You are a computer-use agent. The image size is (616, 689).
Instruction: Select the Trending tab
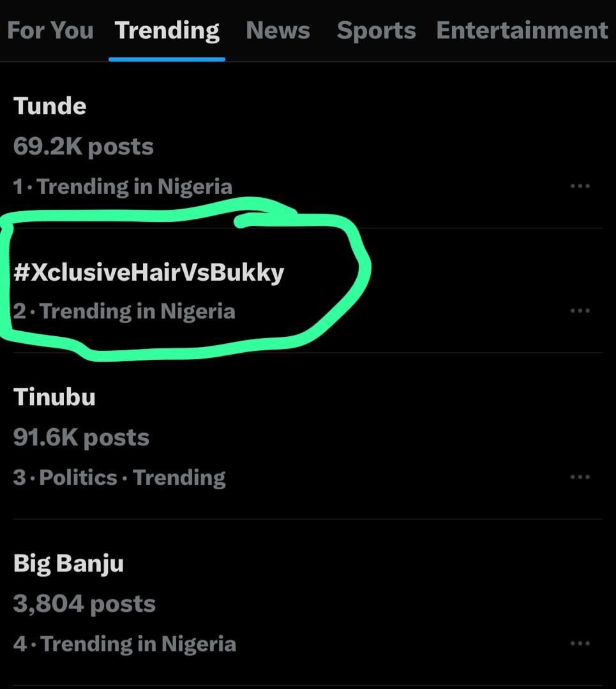[167, 31]
